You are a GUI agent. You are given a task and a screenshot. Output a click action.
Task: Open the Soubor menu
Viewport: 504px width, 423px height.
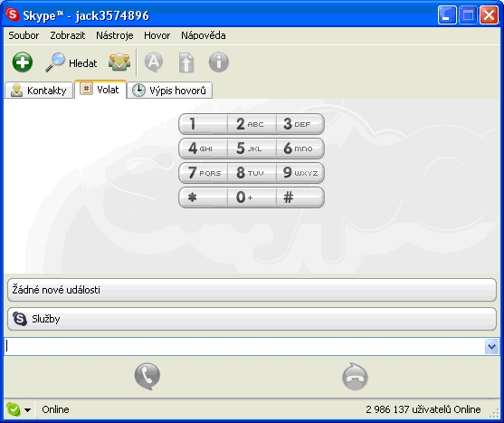coord(24,35)
